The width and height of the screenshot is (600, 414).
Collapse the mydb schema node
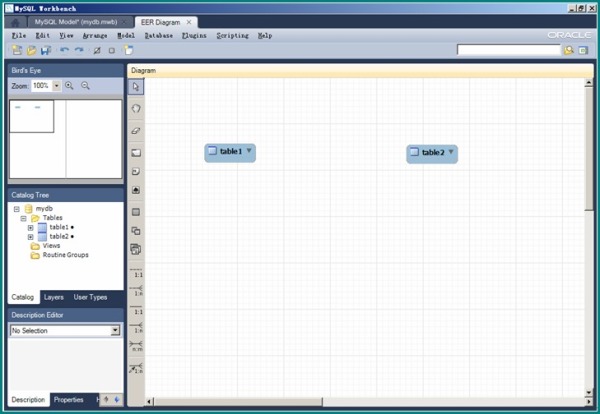16,209
